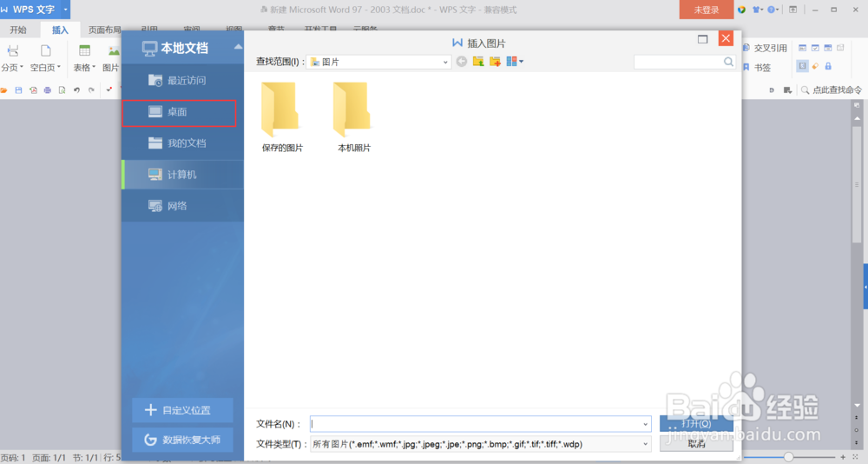Click the 点此查找命令 search box
This screenshot has width=868, height=464.
click(832, 89)
